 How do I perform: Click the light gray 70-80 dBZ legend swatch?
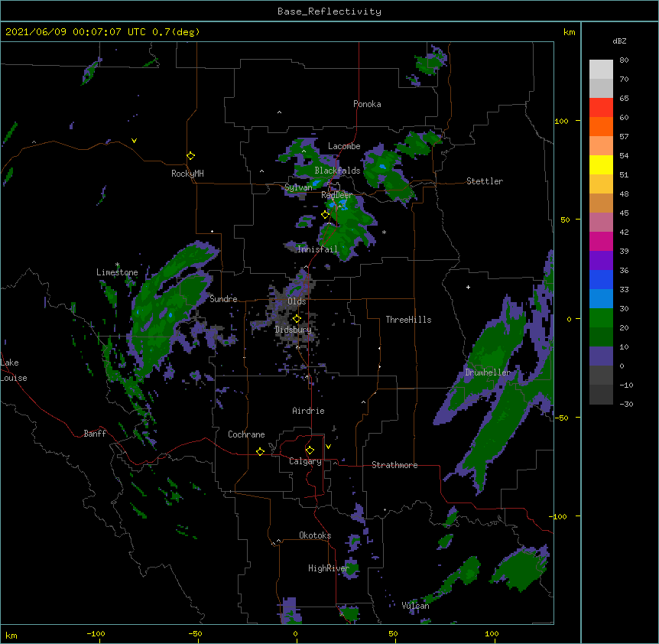[x=601, y=70]
